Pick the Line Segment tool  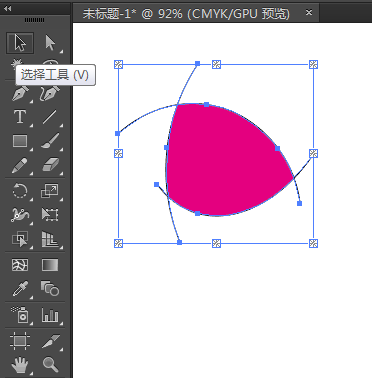tap(50, 117)
